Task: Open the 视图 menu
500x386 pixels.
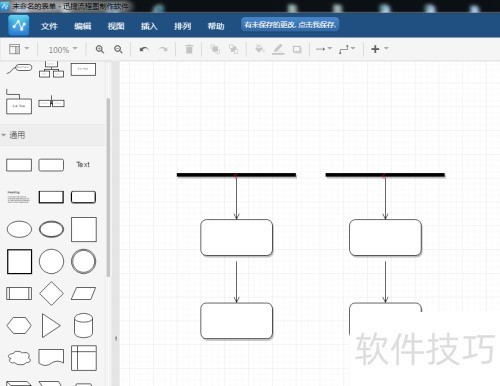Action: pyautogui.click(x=116, y=26)
